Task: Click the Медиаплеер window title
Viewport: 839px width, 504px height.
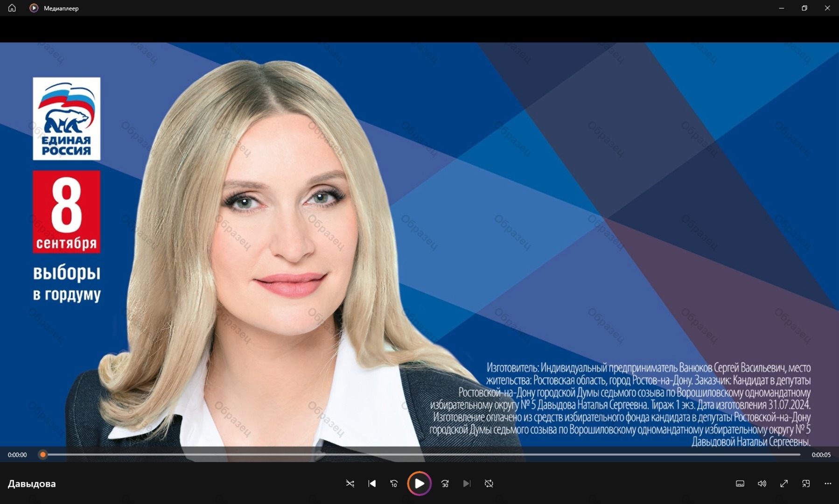Action: click(x=61, y=8)
